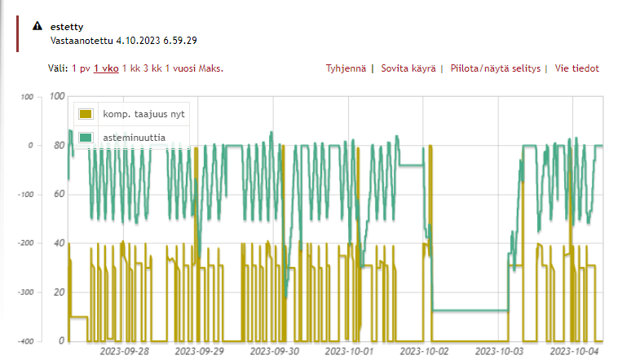The image size is (622, 364).
Task: Click the 2023-10-02 axis date label
Action: (x=424, y=351)
